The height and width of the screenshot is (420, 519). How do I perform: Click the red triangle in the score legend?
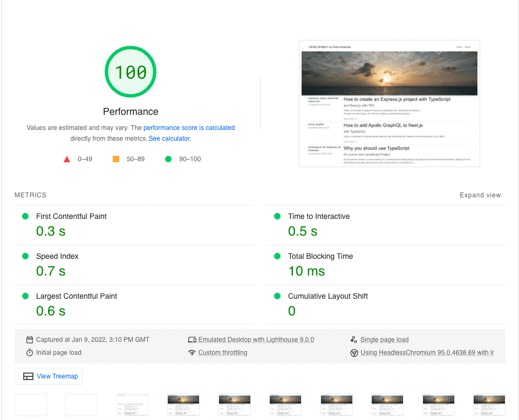pos(67,159)
